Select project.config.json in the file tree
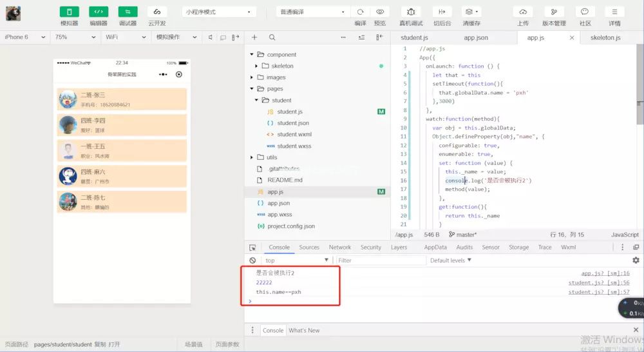This screenshot has height=352, width=644. 290,226
